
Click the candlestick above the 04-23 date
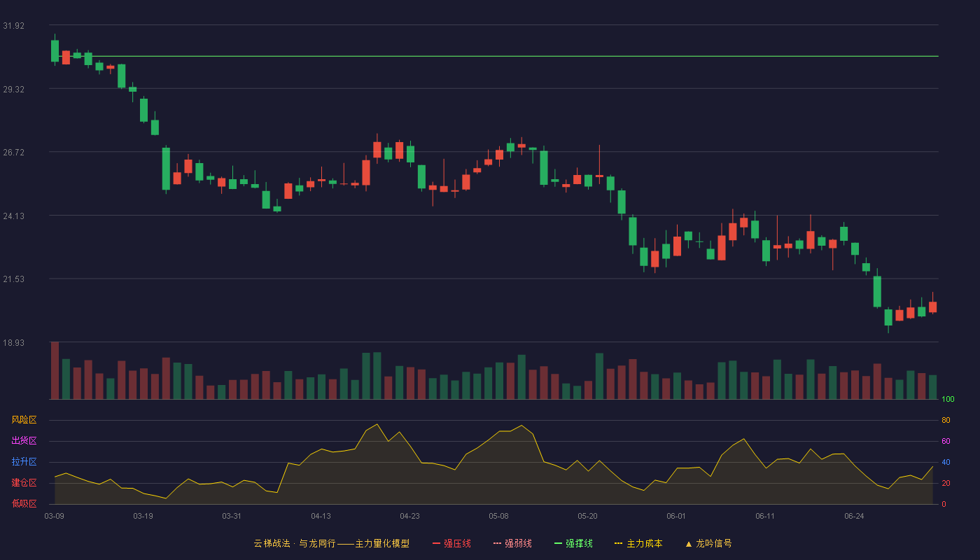410,155
